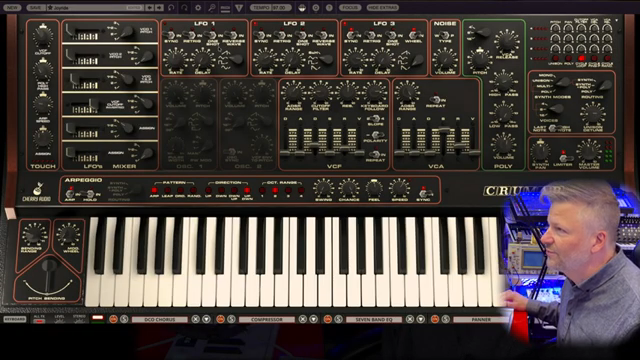
Task: Toggle the VCA REPEAT switch
Action: (436, 100)
